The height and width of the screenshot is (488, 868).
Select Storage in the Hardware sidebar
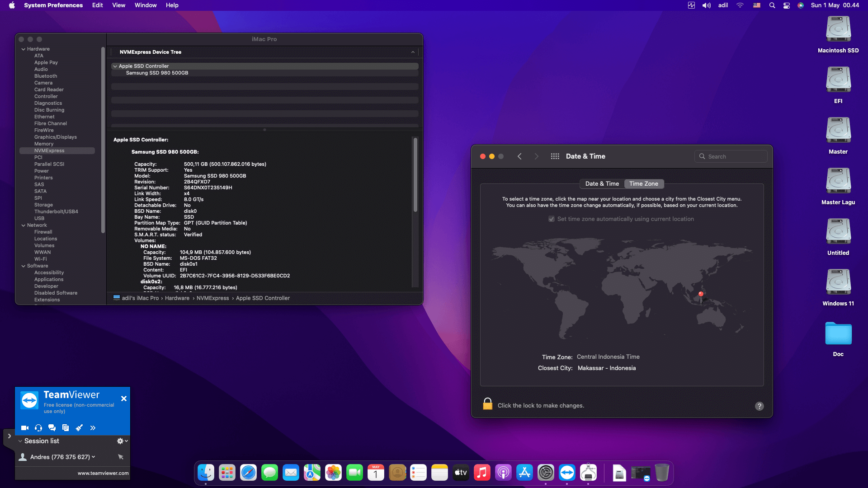click(43, 205)
